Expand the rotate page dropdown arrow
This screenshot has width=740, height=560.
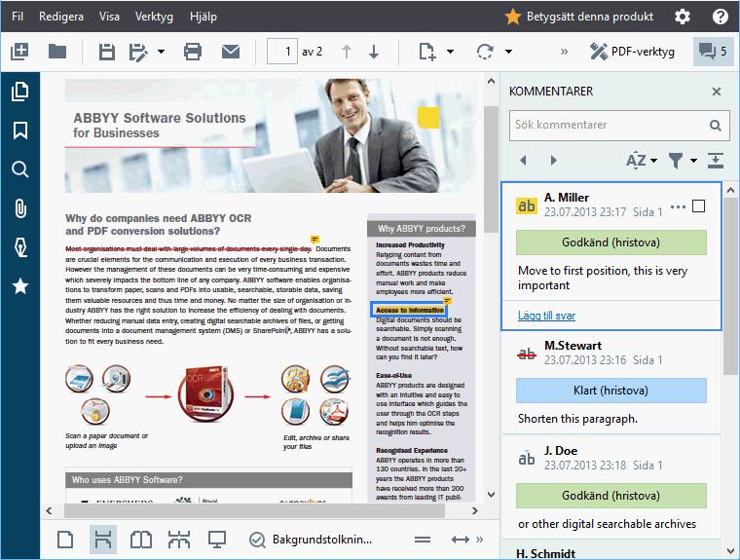(508, 52)
